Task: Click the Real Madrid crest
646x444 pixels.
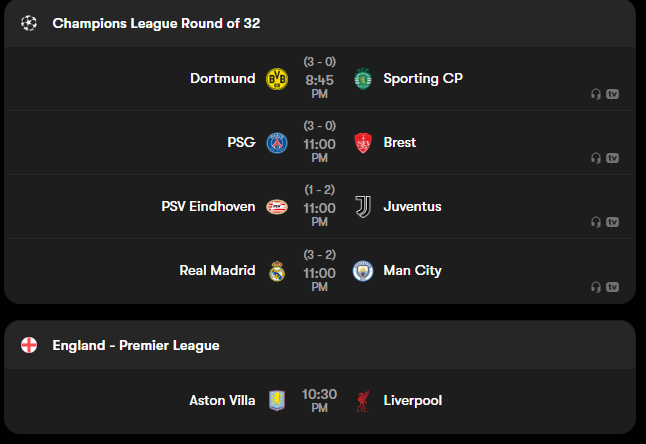Action: coord(277,271)
